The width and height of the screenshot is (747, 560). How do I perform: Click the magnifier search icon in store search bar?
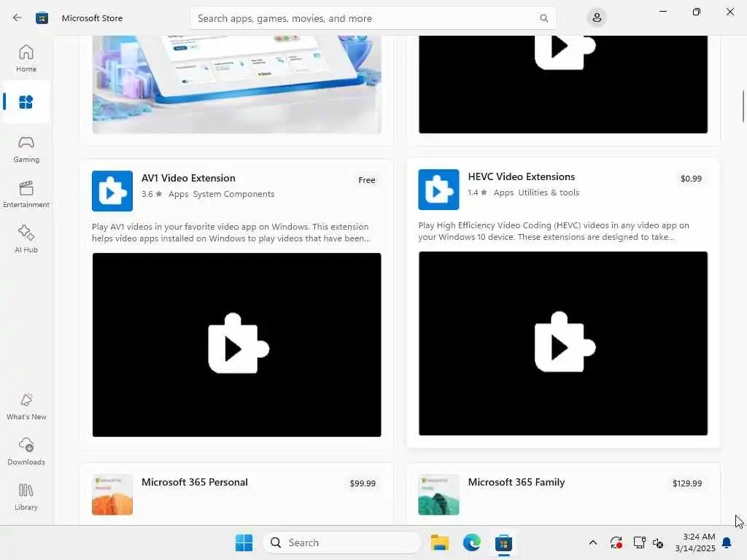tap(543, 18)
